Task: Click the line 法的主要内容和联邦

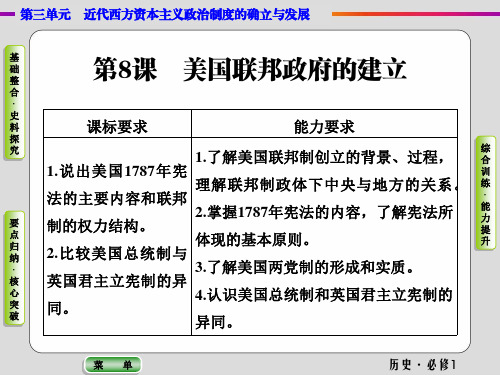Action: click(x=117, y=199)
